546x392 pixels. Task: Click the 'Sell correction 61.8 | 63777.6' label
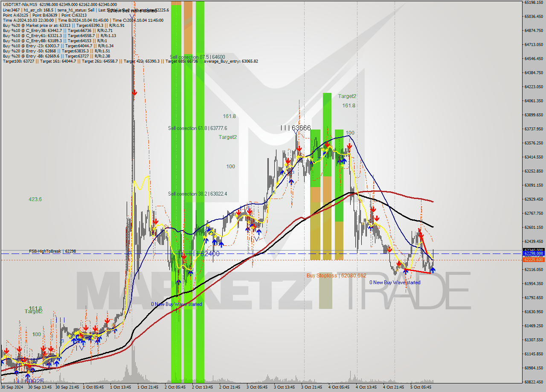point(197,128)
